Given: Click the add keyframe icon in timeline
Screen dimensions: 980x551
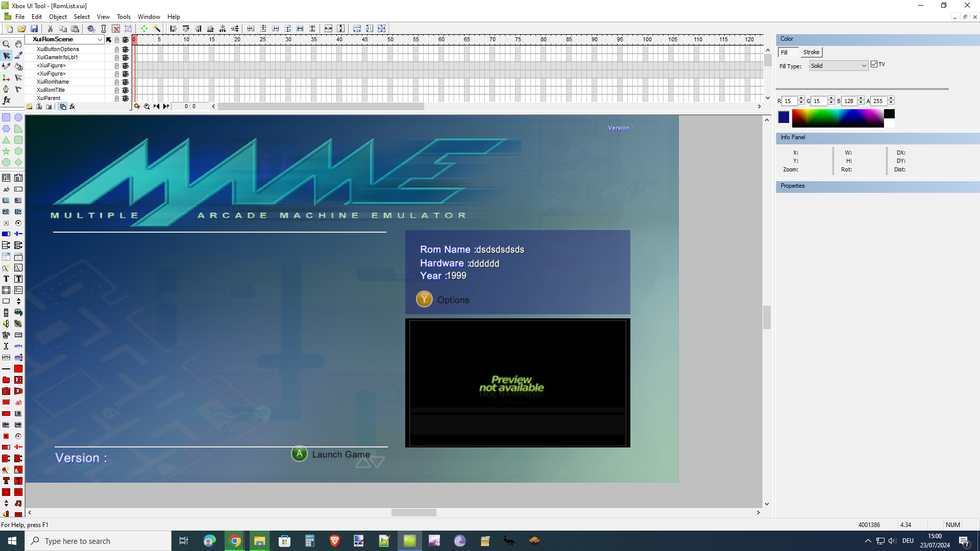Looking at the screenshot, I should 137,107.
